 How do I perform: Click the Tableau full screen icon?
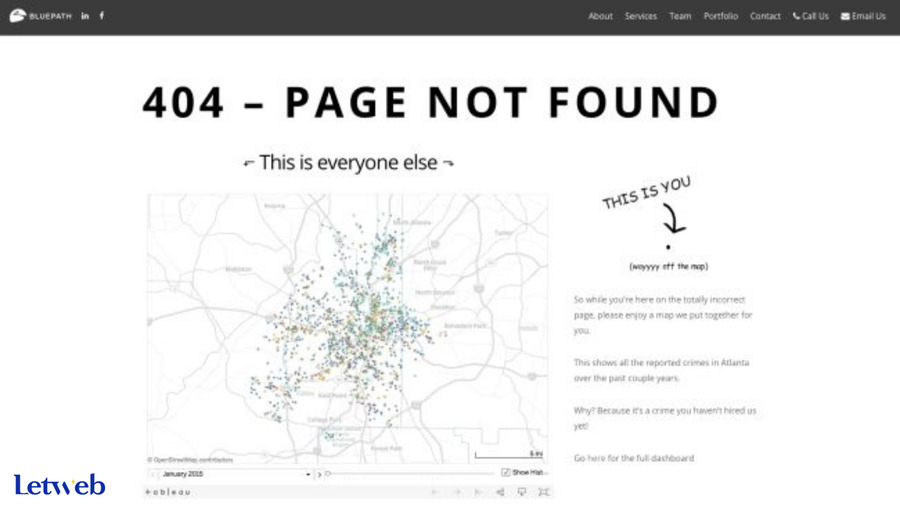pos(544,492)
